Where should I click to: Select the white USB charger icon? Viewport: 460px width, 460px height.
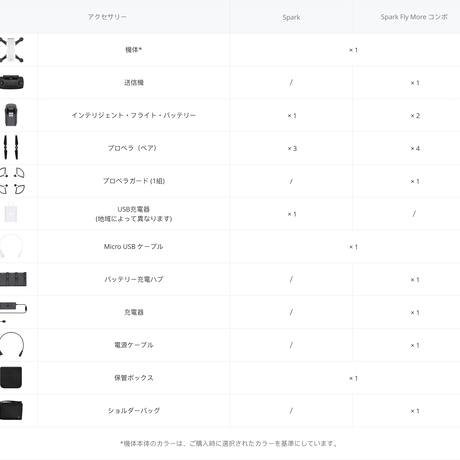click(11, 212)
